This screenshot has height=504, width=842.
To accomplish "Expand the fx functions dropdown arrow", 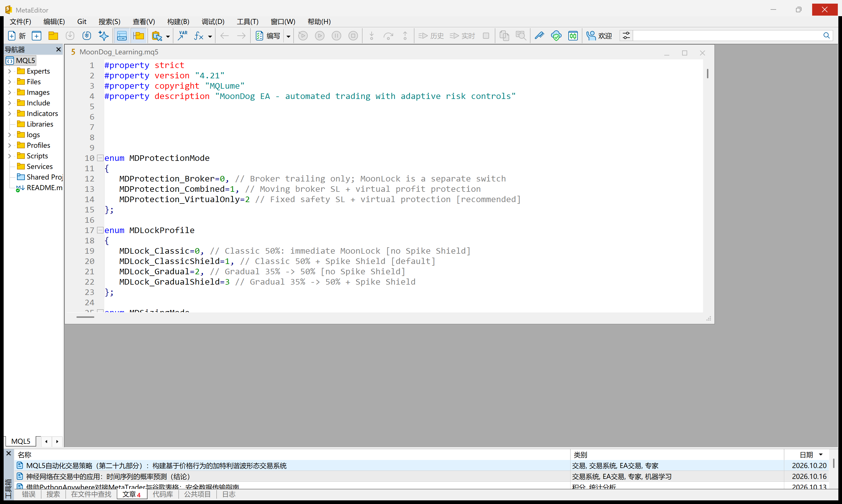I will coord(210,36).
